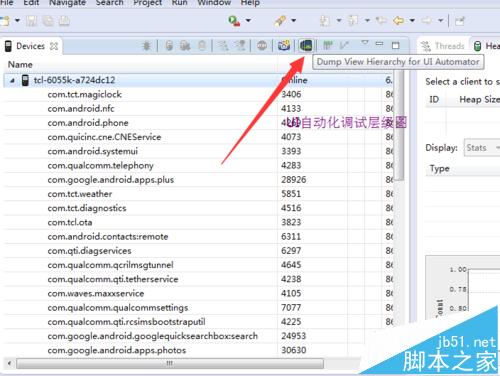Viewport: 500px width, 376px height.
Task: Click the New file wizard icon
Action: click(x=5, y=21)
